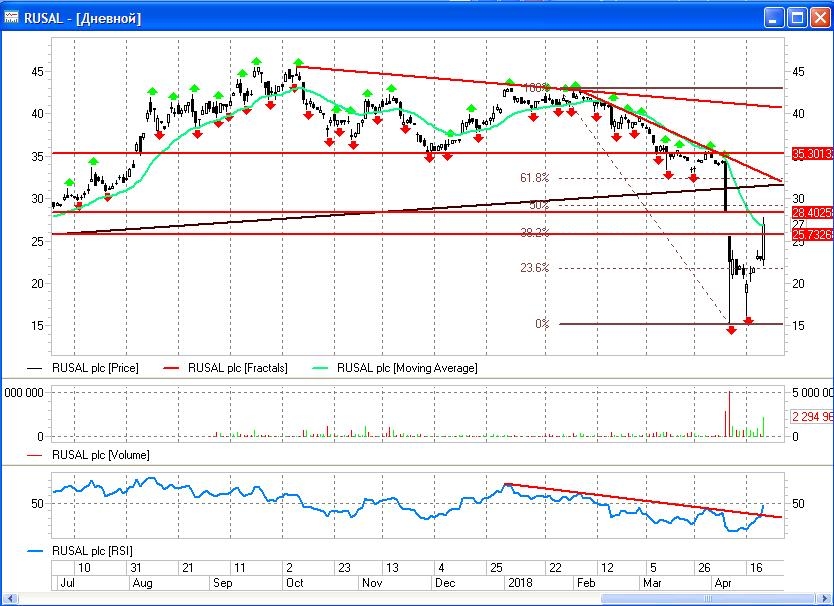Click the tallest April volume bar
Image resolution: width=834 pixels, height=606 pixels.
pyautogui.click(x=729, y=414)
